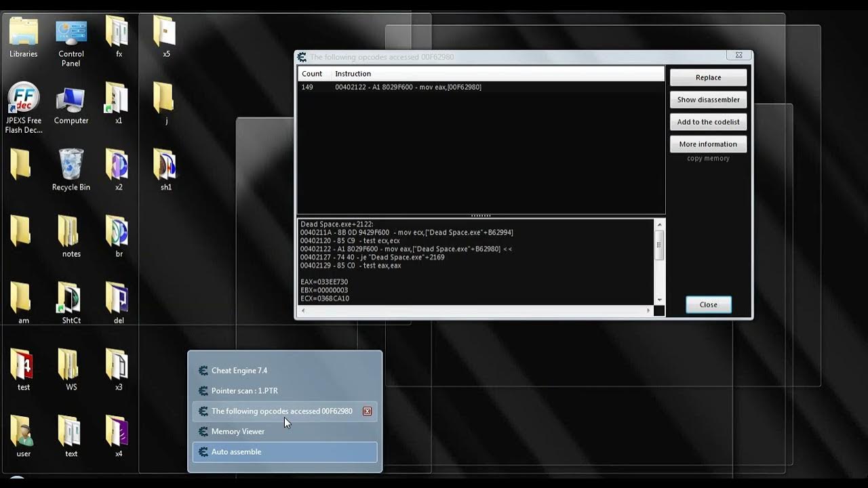868x488 pixels.
Task: Click the 'Dead Space.exe+2122:' line
Action: (337, 224)
